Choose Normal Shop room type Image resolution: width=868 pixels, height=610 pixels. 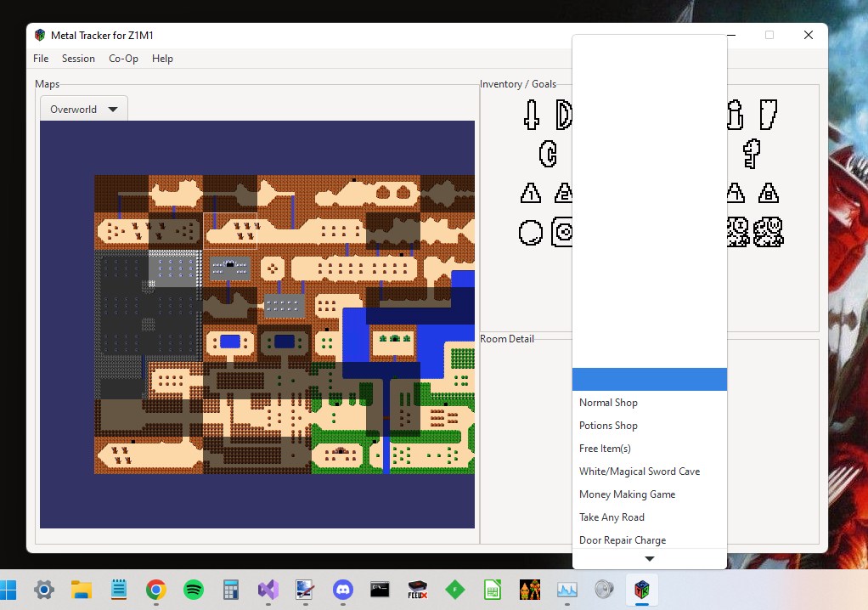pyautogui.click(x=608, y=402)
